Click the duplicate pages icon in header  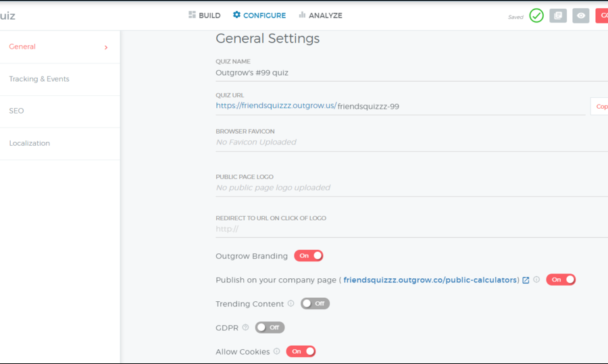(558, 16)
